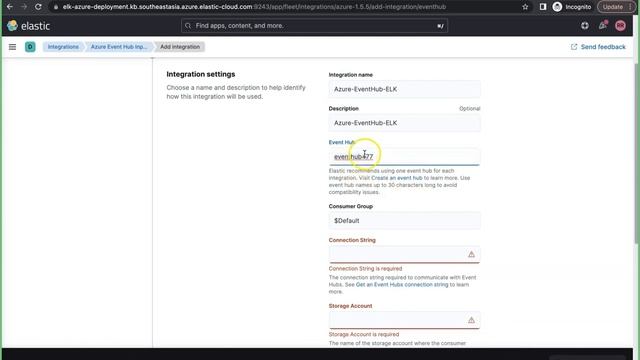Edit the Description field
640x360 pixels.
tap(404, 123)
